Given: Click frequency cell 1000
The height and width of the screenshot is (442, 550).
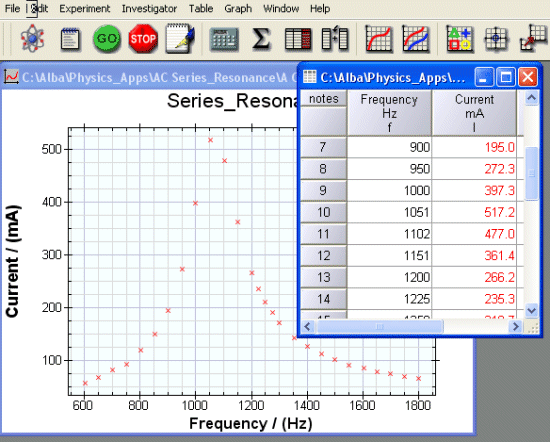Looking at the screenshot, I should pyautogui.click(x=389, y=190).
